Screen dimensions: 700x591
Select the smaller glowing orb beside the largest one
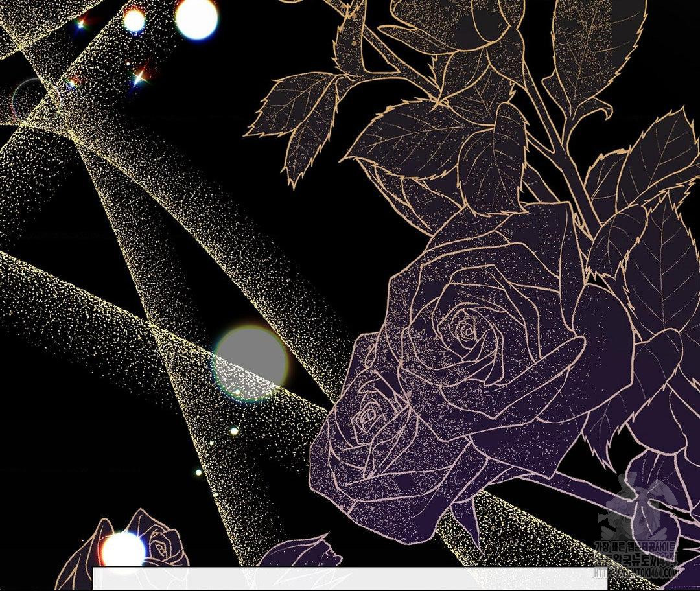134,21
